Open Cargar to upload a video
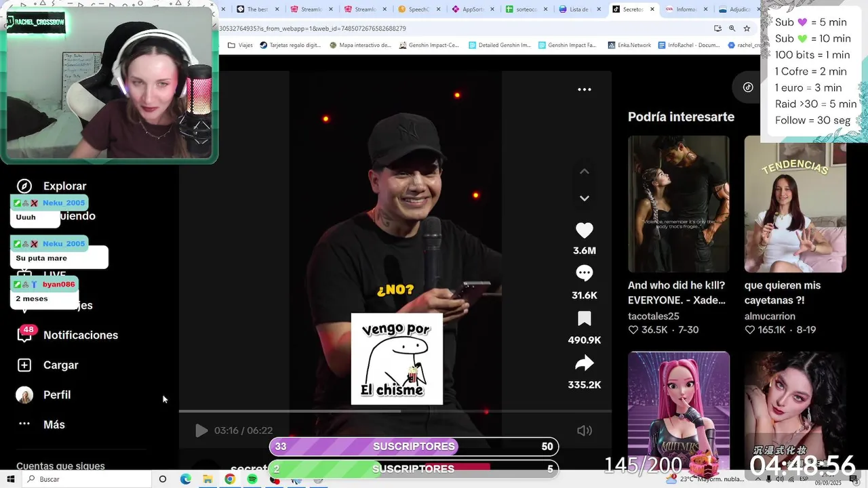868x488 pixels. 61,365
